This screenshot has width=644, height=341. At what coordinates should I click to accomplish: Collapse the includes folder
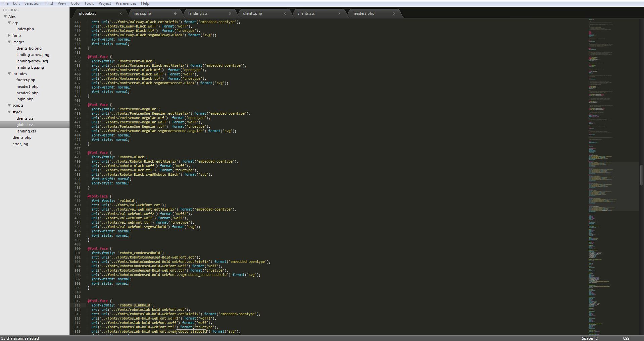[9, 74]
